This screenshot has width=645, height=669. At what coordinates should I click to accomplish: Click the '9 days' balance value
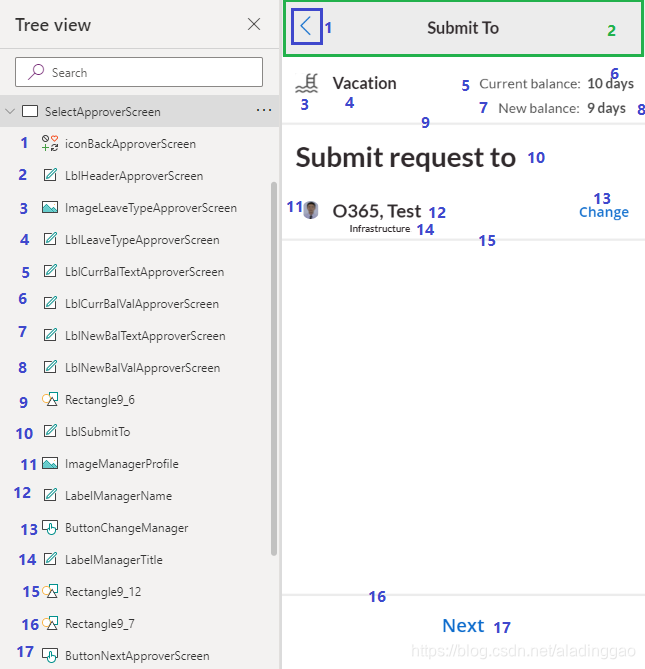click(606, 108)
